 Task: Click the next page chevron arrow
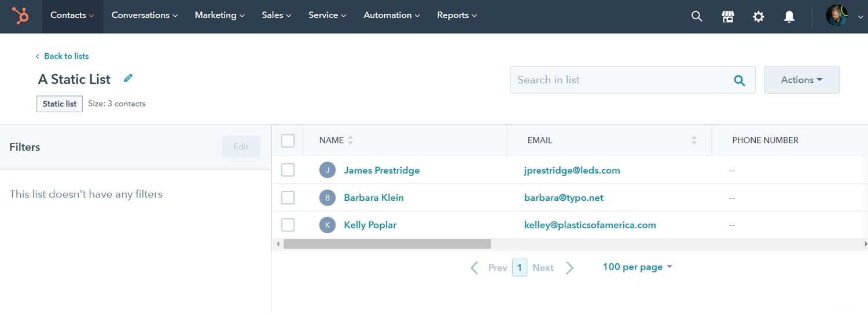point(569,267)
